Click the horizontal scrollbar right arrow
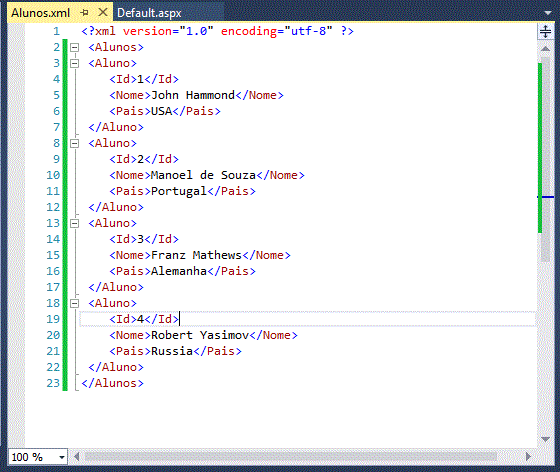Viewport: 560px width, 472px height. click(528, 457)
